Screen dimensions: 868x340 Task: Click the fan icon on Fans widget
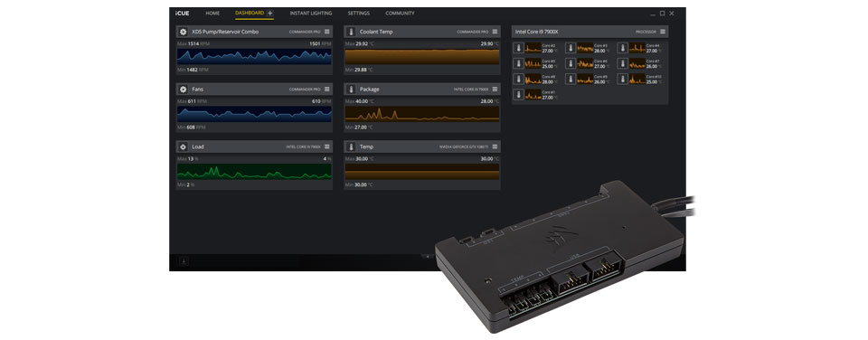pos(184,90)
